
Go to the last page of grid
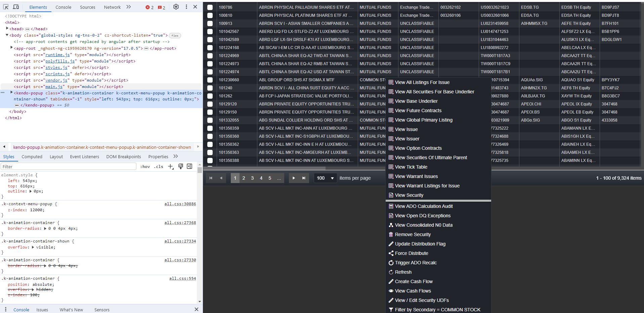304,178
